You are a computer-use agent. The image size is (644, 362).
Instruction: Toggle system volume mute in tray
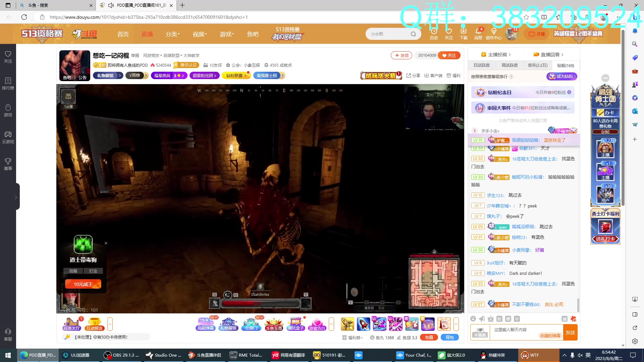580,355
